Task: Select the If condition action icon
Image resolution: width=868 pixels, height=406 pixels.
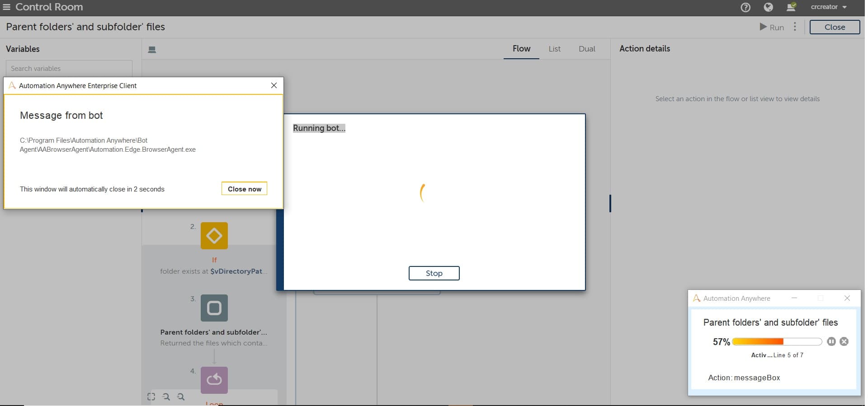Action: [214, 236]
